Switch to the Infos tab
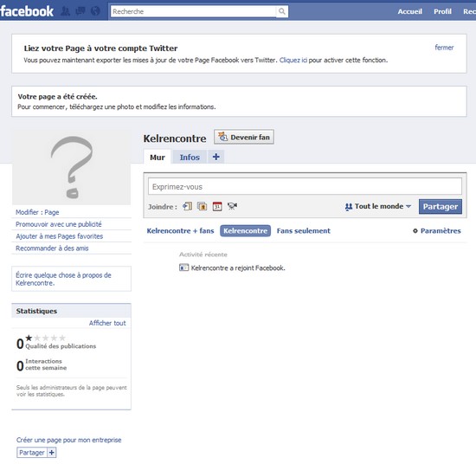 [190, 157]
